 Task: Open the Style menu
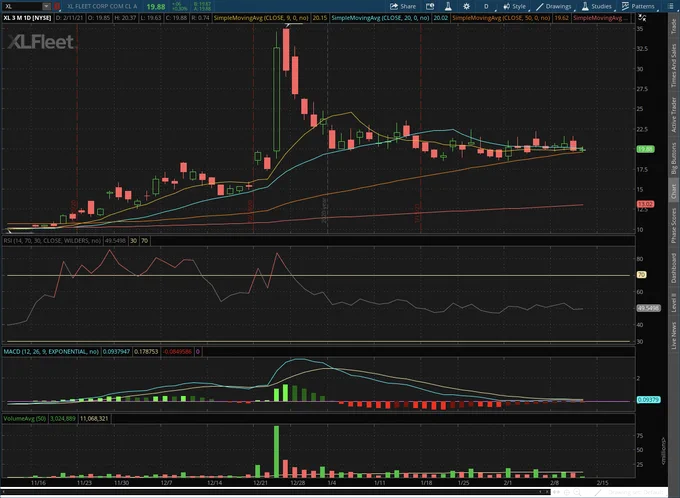(x=514, y=6)
